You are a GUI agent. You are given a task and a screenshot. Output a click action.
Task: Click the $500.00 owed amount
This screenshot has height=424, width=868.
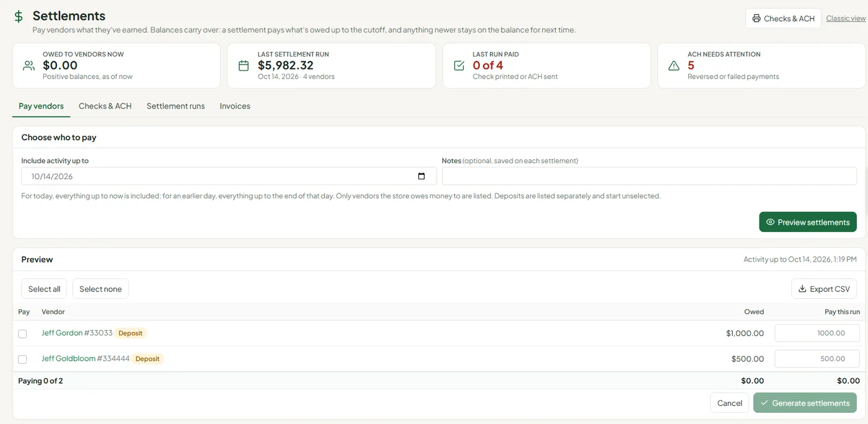point(748,359)
